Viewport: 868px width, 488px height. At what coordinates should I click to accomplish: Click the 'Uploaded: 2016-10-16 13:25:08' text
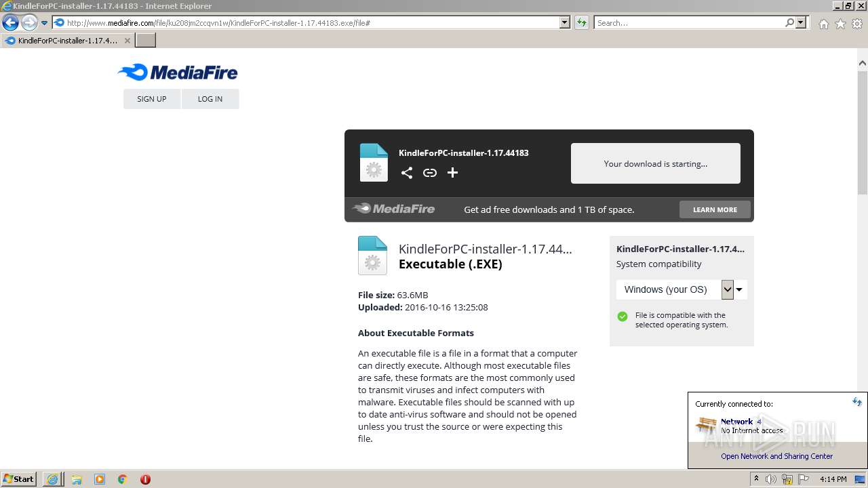pos(423,307)
